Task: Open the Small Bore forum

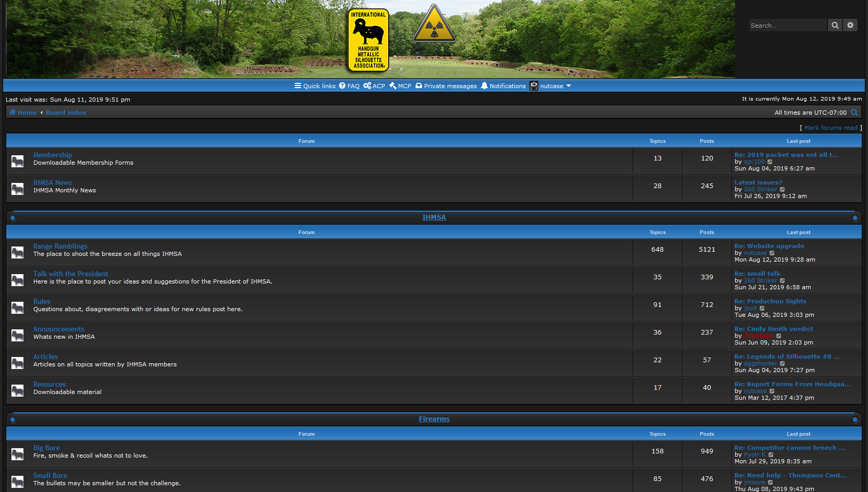Action: (50, 475)
